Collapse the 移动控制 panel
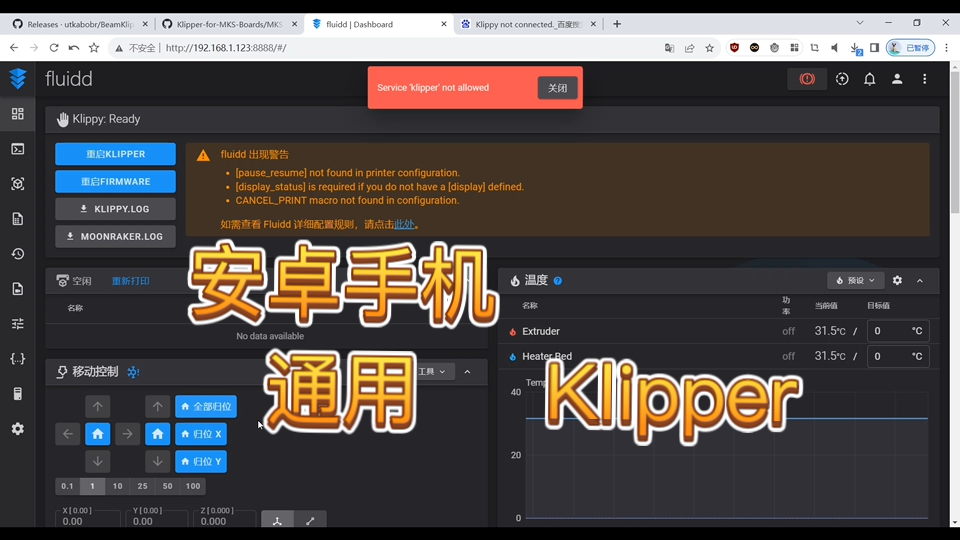 (x=467, y=372)
